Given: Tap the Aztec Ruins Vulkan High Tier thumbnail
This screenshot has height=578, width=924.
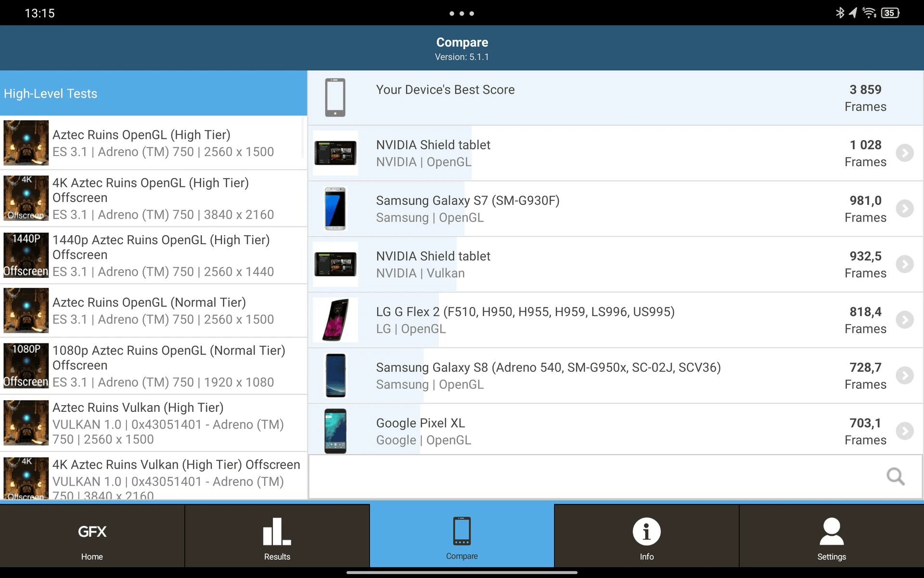Looking at the screenshot, I should (x=26, y=422).
